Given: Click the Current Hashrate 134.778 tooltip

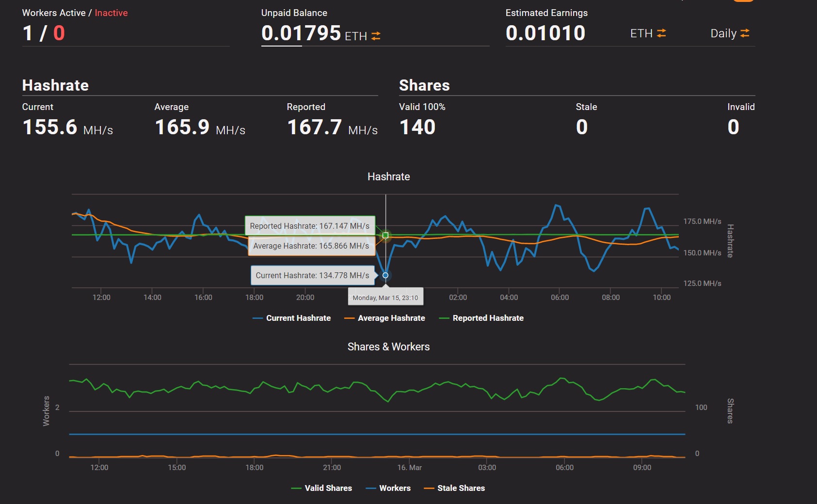Looking at the screenshot, I should [x=313, y=275].
